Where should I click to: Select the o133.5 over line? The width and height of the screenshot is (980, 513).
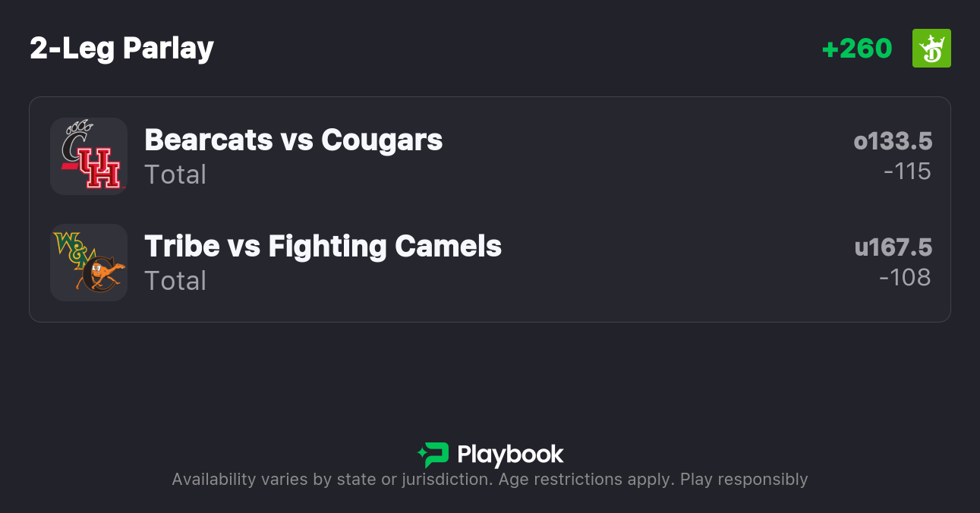click(893, 141)
